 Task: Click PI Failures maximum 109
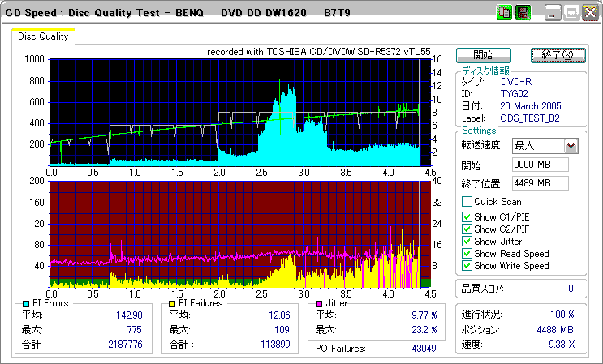pos(282,330)
